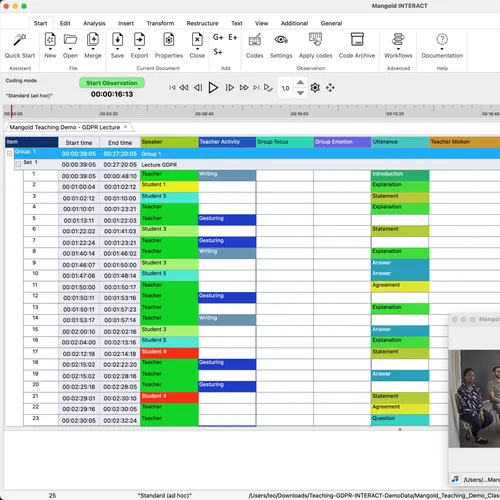Play the video
This screenshot has height=500, width=500.
[213, 88]
